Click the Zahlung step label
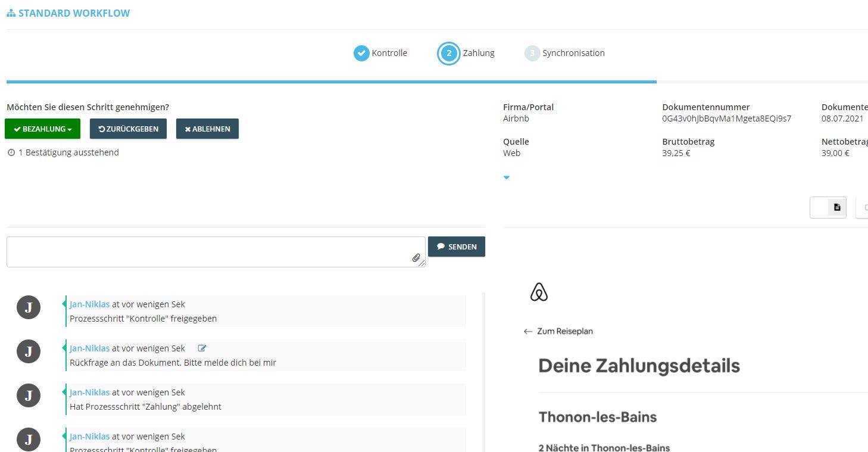This screenshot has width=868, height=452. pos(479,53)
